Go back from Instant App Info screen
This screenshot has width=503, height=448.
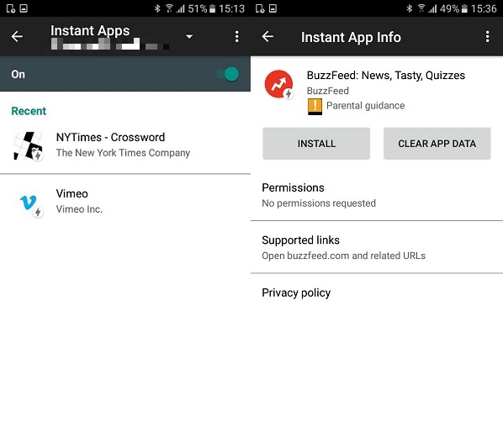[x=267, y=36]
